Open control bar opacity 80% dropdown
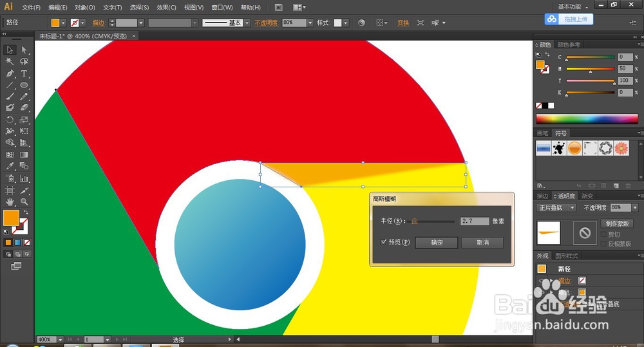The width and height of the screenshot is (644, 347). pyautogui.click(x=310, y=23)
